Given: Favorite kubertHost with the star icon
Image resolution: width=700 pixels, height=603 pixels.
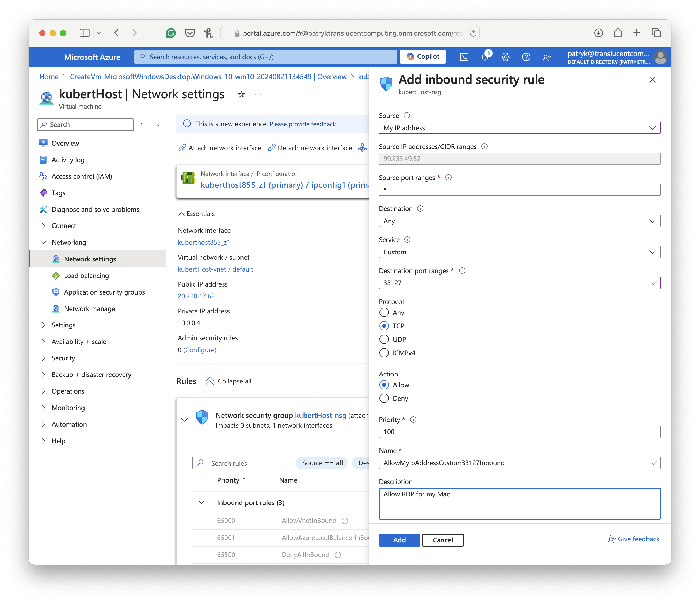Looking at the screenshot, I should coord(241,94).
